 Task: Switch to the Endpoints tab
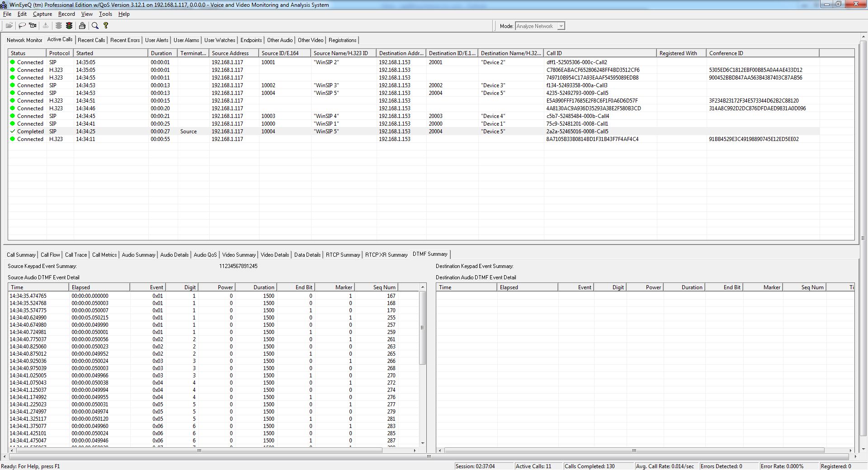[251, 40]
